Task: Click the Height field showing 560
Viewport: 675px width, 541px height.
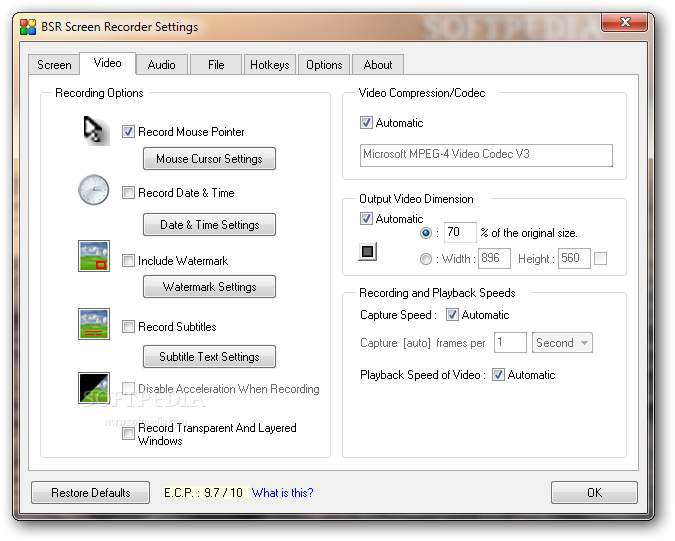Action: 574,258
